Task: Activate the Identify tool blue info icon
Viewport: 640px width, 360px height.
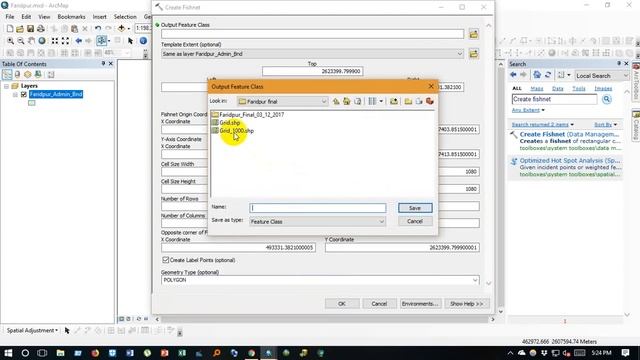Action: (x=143, y=41)
